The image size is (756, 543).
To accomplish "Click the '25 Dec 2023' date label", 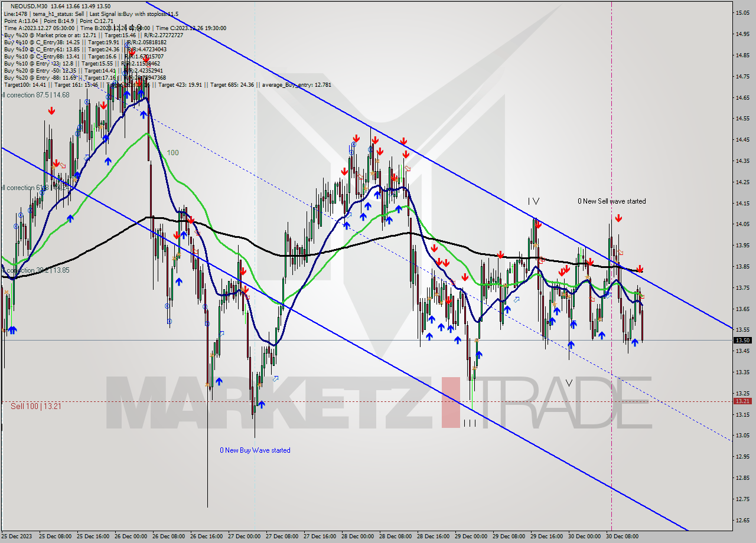I will [x=17, y=537].
